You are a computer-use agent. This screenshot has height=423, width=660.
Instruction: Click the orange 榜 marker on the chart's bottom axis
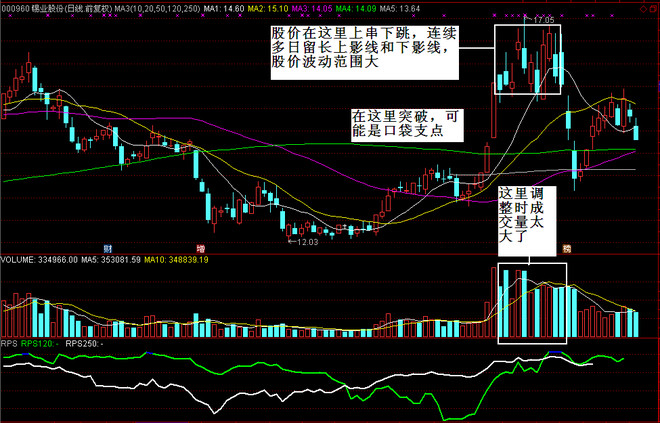(566, 249)
